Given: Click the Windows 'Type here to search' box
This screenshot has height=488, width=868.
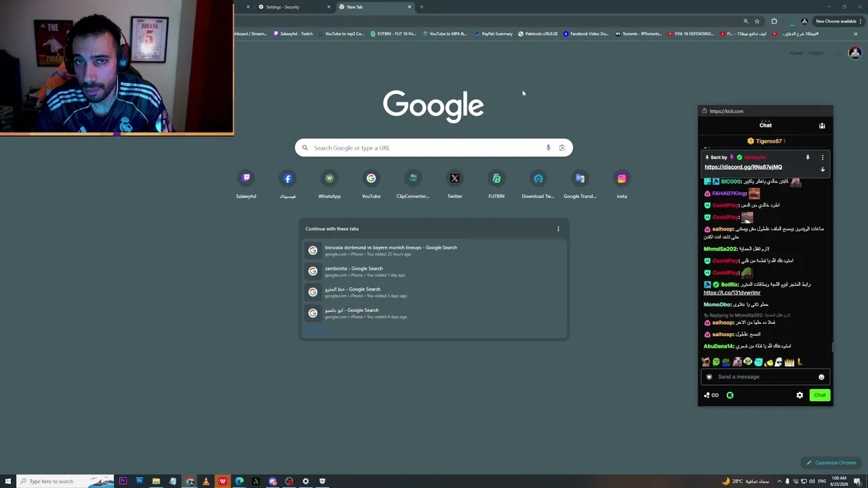Looking at the screenshot, I should point(65,481).
